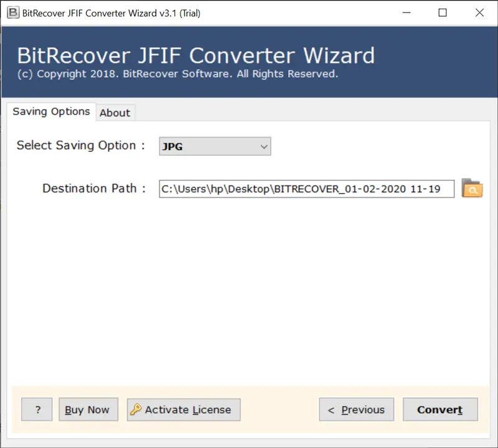Click the Destination Path label
The image size is (498, 448).
coord(93,189)
